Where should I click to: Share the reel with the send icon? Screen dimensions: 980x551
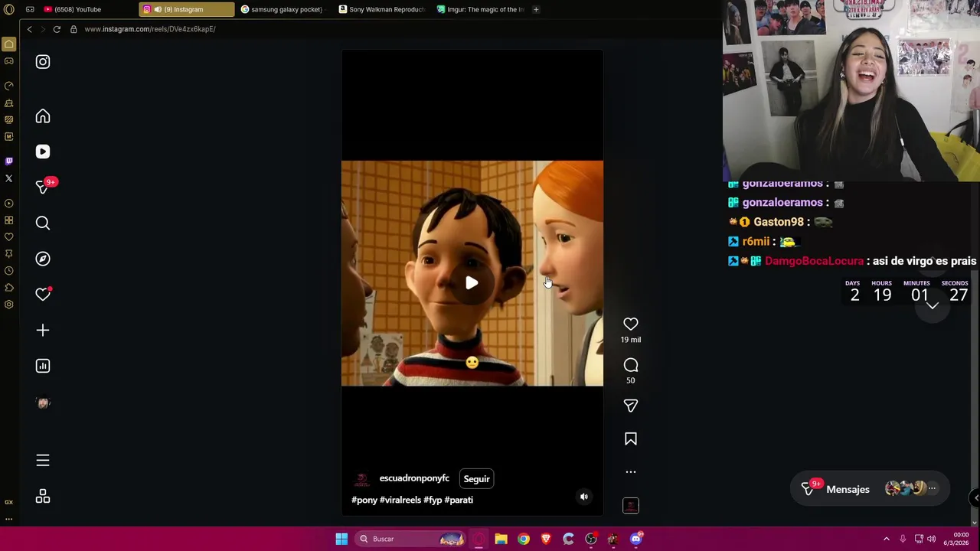631,406
